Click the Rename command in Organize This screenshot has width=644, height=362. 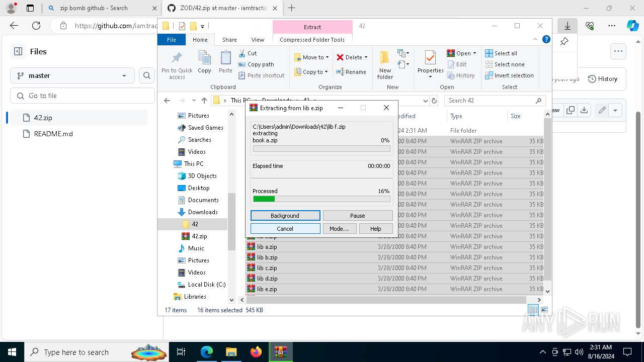(351, 72)
